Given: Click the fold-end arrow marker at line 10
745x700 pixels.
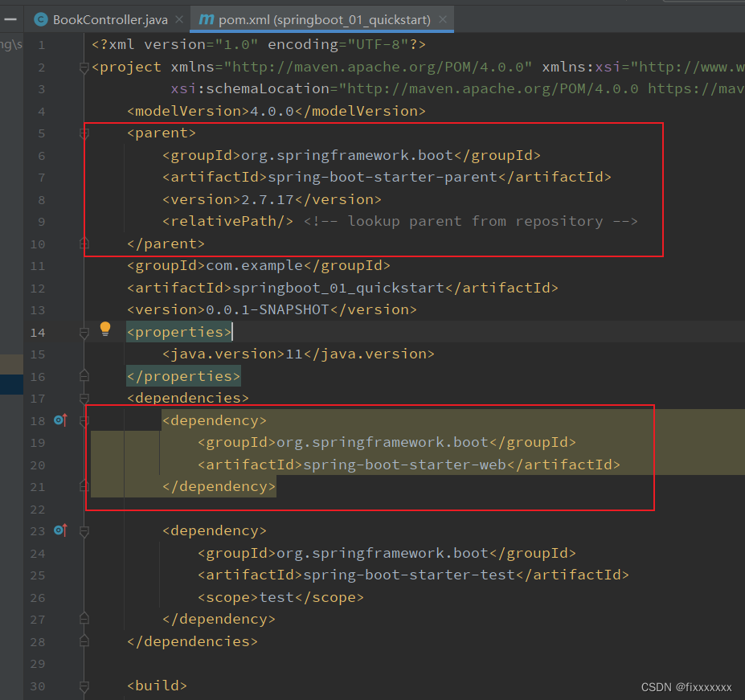Looking at the screenshot, I should point(84,242).
